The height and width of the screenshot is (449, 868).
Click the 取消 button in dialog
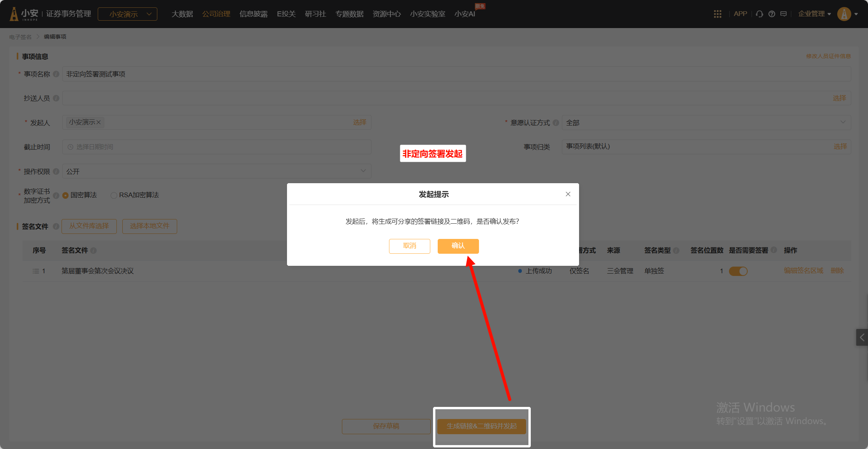point(409,246)
